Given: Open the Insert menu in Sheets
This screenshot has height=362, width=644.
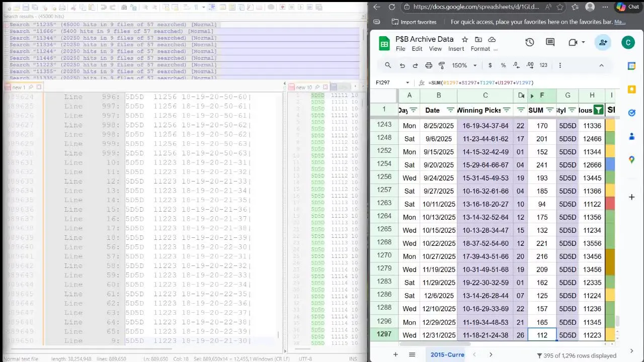Looking at the screenshot, I should pos(456,49).
